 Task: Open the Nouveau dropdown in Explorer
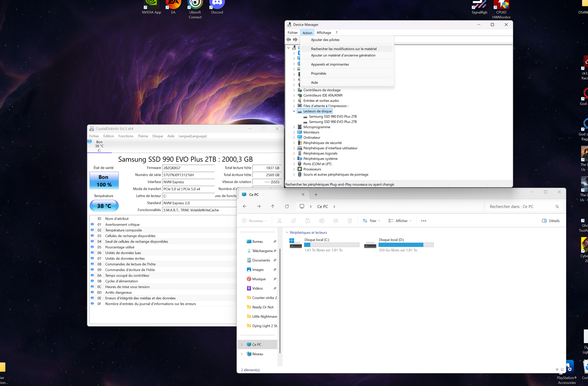(x=254, y=221)
